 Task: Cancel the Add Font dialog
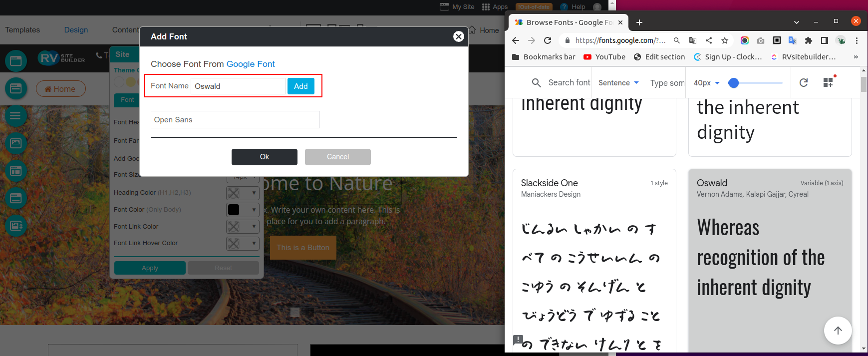point(338,157)
